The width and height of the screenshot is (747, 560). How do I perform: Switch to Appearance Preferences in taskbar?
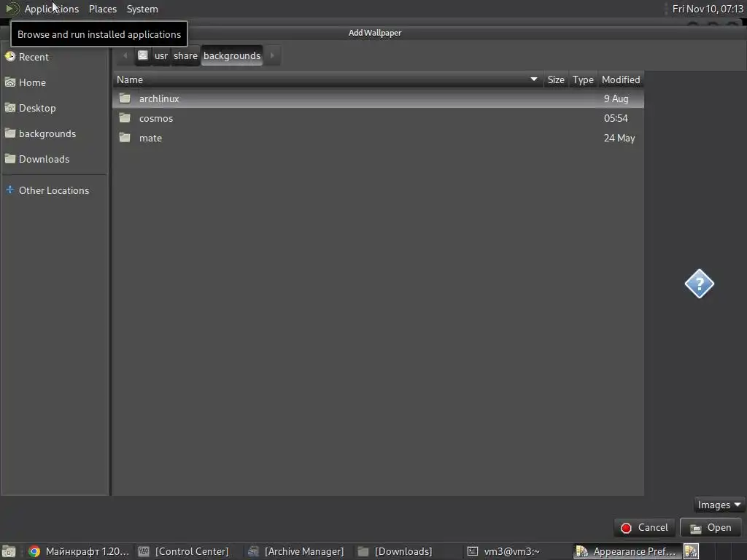pyautogui.click(x=627, y=551)
